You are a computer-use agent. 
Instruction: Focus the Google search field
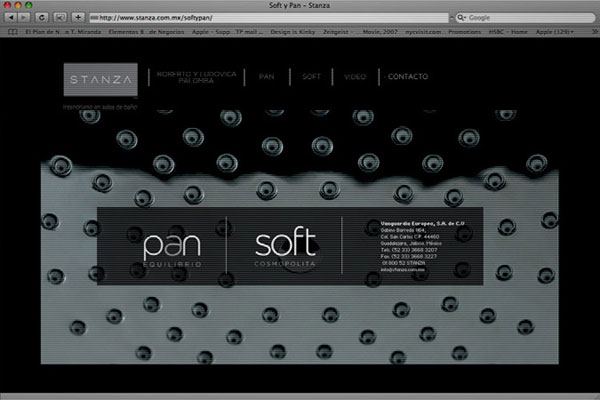point(525,18)
